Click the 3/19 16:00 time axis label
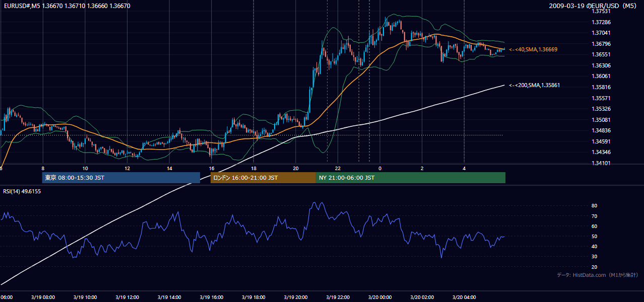 tap(211, 297)
